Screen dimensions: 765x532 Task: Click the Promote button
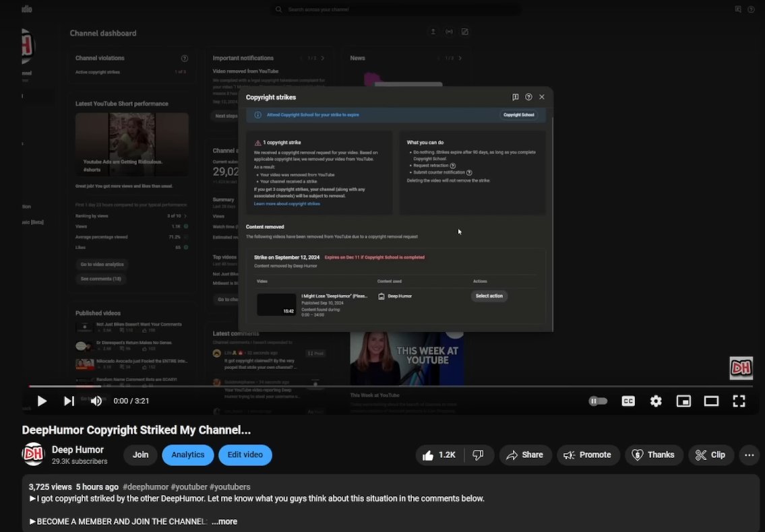[x=588, y=455]
